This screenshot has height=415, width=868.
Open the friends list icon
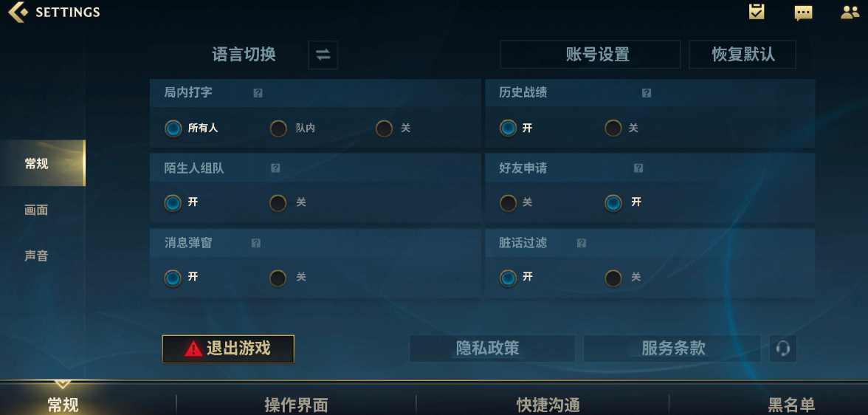click(850, 13)
